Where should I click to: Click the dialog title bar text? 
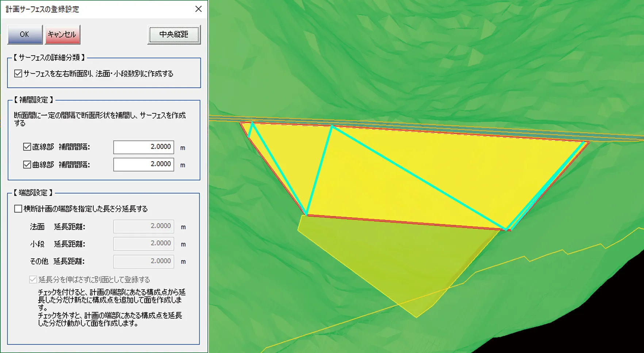(x=42, y=9)
